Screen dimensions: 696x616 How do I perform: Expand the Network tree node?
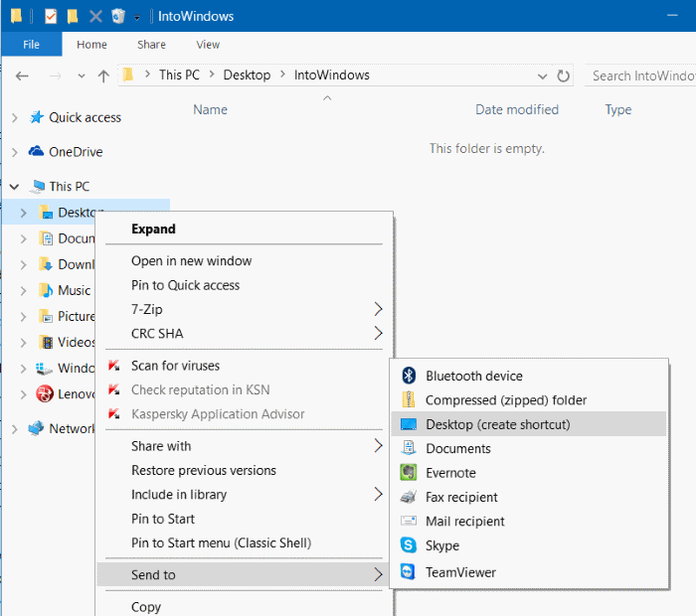[14, 428]
